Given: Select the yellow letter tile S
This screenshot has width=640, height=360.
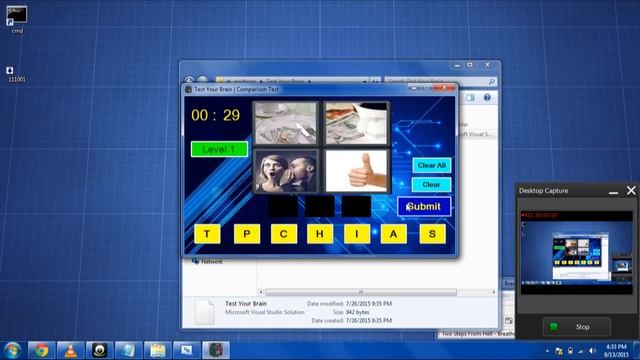Looking at the screenshot, I should click(x=433, y=234).
